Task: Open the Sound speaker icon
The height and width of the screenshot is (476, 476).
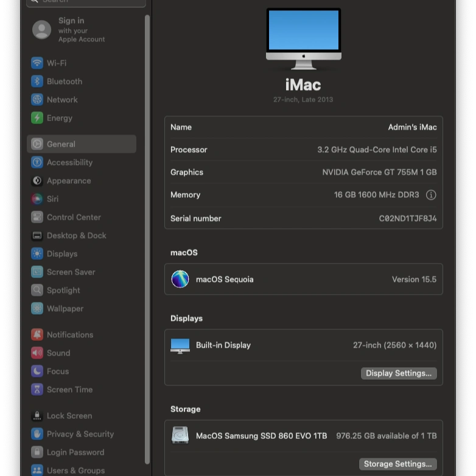Action: tap(37, 353)
